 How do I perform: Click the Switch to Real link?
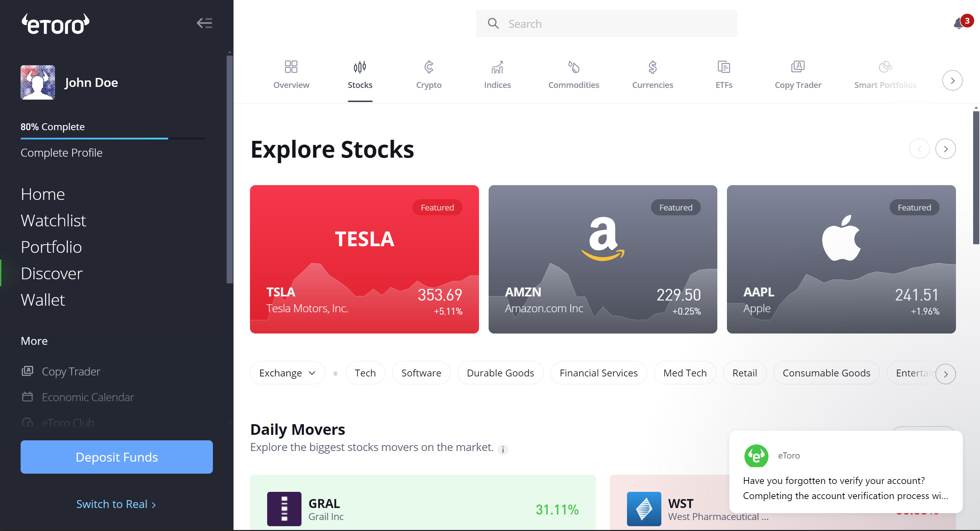[116, 504]
